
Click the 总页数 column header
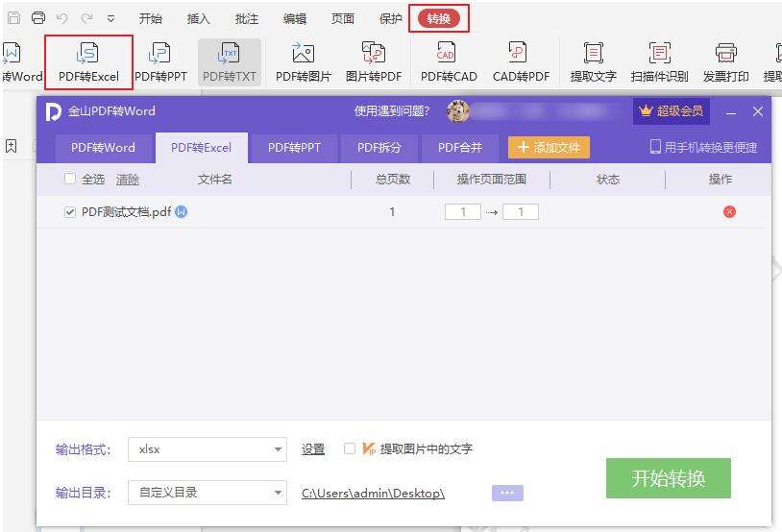pyautogui.click(x=393, y=179)
